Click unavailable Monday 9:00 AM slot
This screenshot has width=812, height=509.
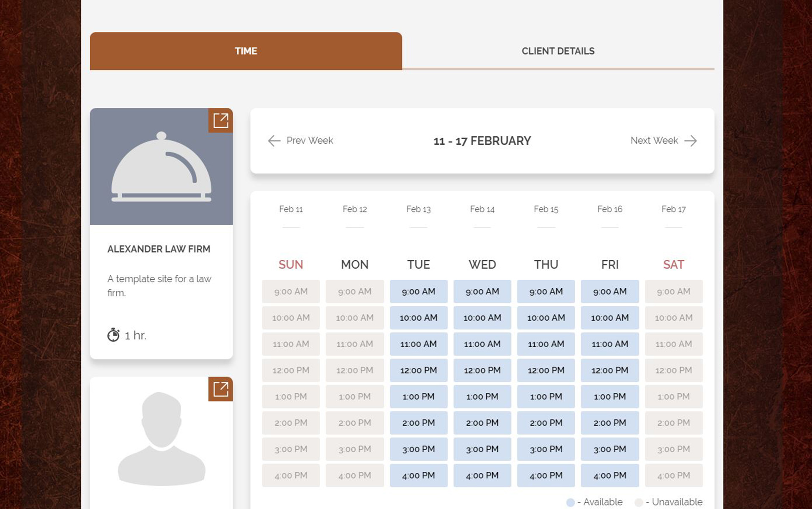coord(355,292)
